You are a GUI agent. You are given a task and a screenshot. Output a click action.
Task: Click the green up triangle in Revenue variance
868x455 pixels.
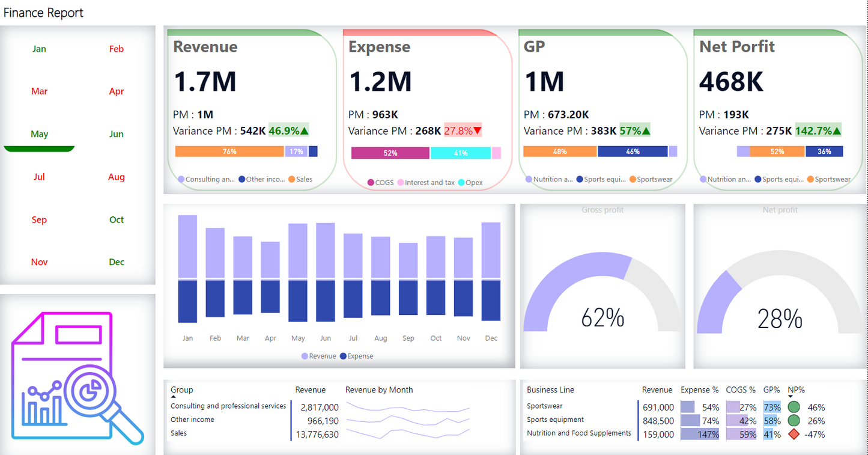point(304,131)
